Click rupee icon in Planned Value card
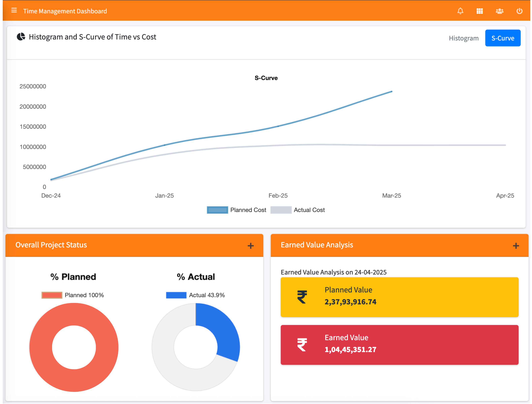Image resolution: width=532 pixels, height=404 pixels. pyautogui.click(x=302, y=297)
